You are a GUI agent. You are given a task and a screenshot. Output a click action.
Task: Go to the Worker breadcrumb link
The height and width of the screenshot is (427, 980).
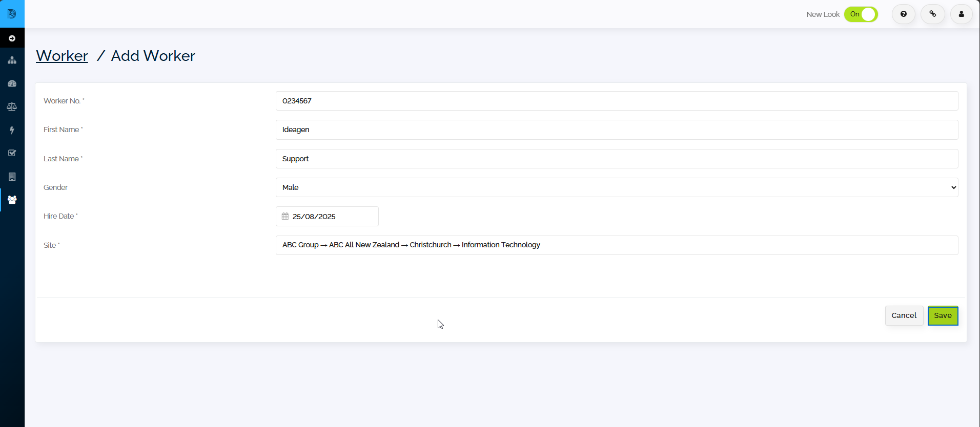click(x=62, y=56)
